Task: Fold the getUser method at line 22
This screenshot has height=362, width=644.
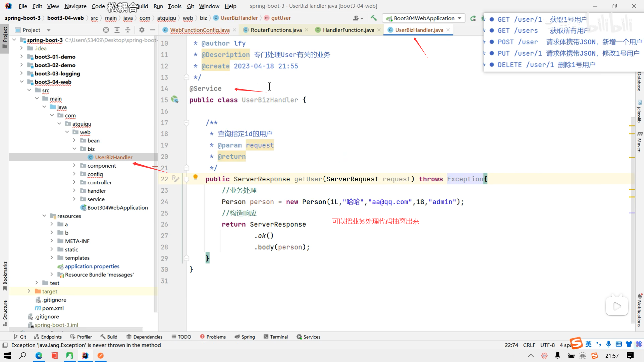Action: click(x=186, y=179)
